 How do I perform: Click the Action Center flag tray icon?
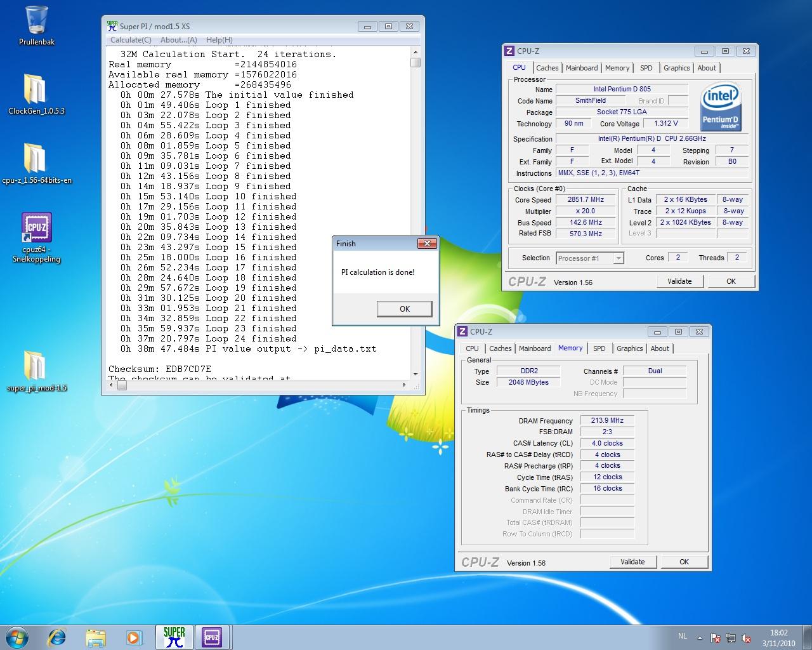pos(716,638)
